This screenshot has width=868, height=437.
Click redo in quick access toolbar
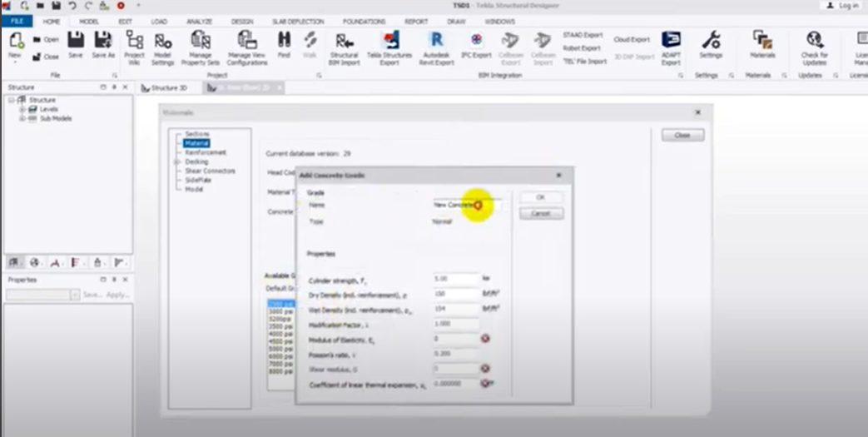pos(88,6)
